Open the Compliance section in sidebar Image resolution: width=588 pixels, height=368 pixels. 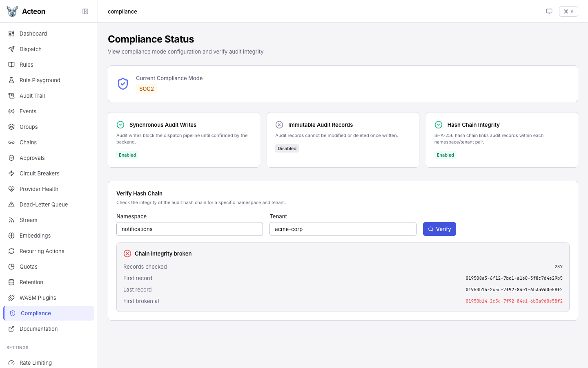pos(36,313)
